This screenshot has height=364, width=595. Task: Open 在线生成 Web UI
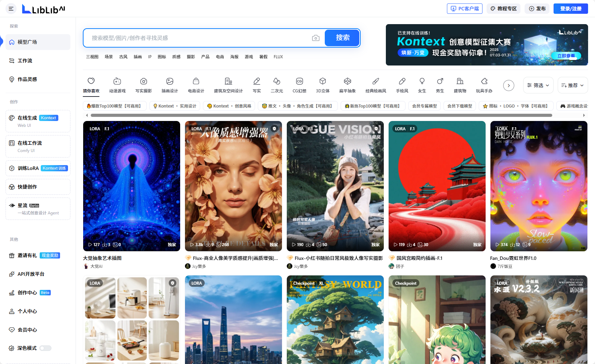click(38, 121)
